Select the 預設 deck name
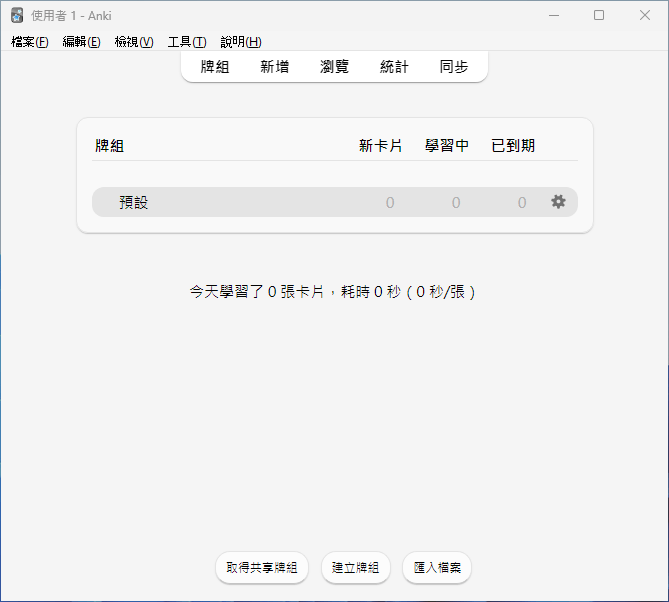The image size is (669, 602). [134, 203]
